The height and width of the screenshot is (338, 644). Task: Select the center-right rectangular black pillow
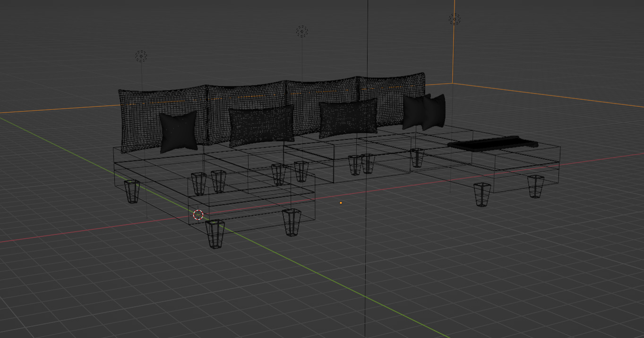(348, 119)
